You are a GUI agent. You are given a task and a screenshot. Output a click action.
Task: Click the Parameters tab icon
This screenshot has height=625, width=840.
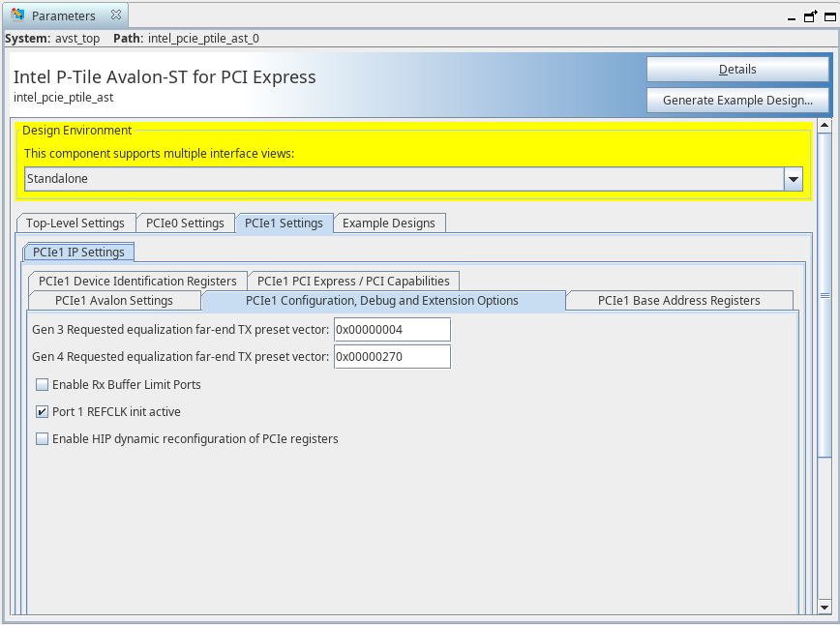click(x=17, y=15)
